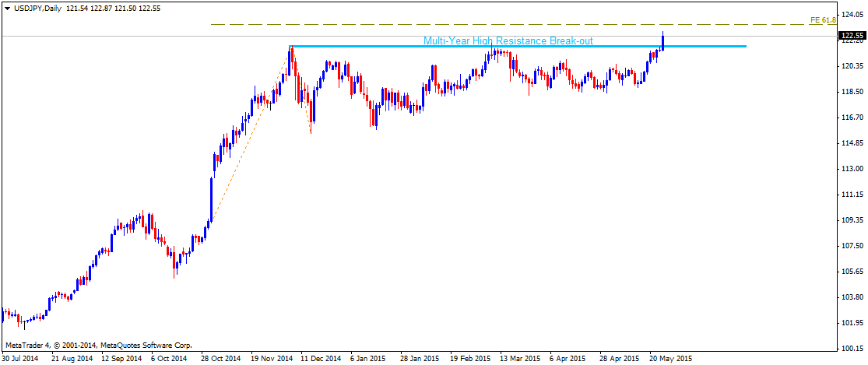This screenshot has width=868, height=365.
Task: Click the 116.70 price axis label
Action: (x=852, y=117)
